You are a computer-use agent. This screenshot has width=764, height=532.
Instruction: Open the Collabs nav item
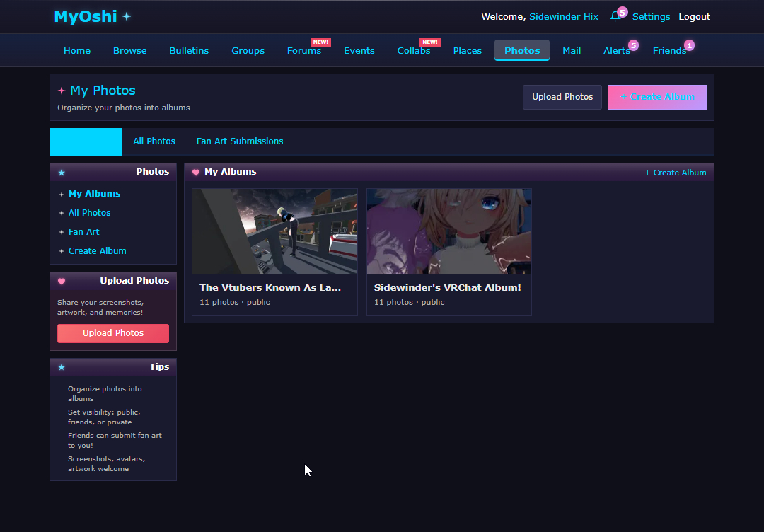[x=414, y=51]
